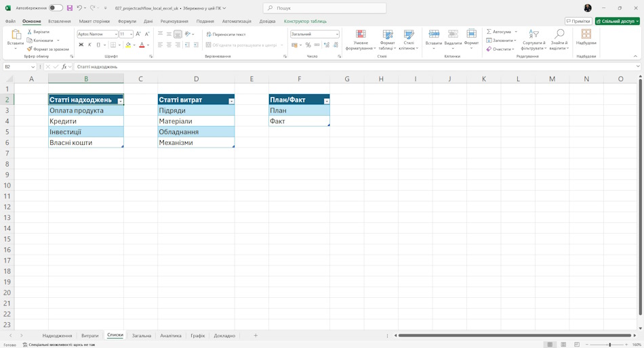Viewport: 644px width, 348px height.
Task: Click Очистити clear button
Action: [x=500, y=49]
